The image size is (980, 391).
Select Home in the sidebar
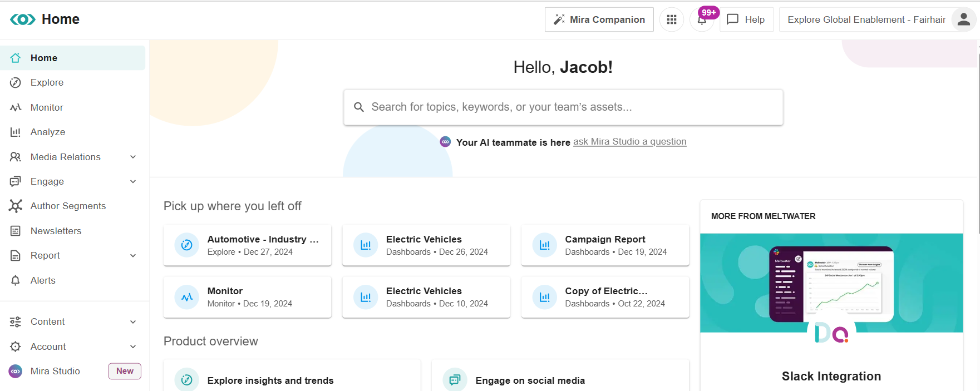click(x=73, y=58)
